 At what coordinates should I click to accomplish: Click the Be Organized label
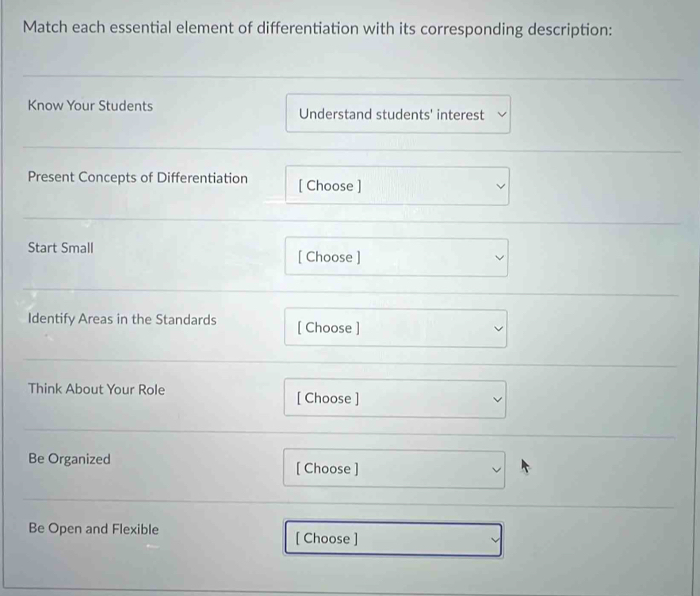[x=68, y=459]
